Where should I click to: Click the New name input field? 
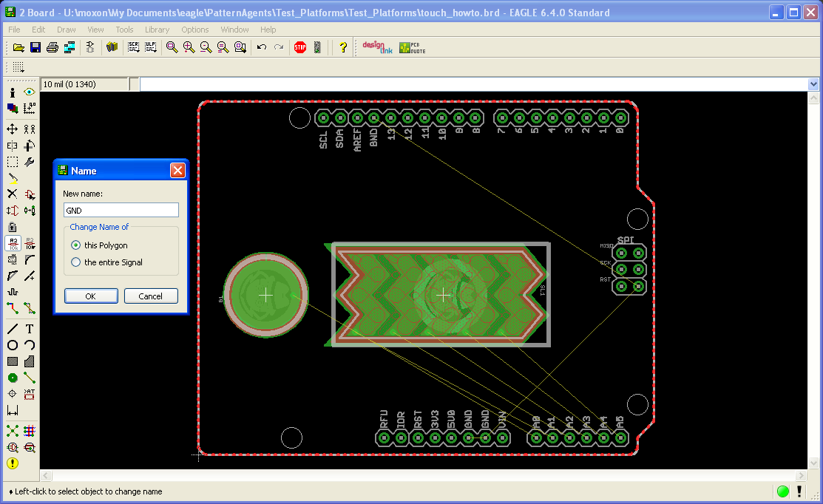tap(121, 211)
